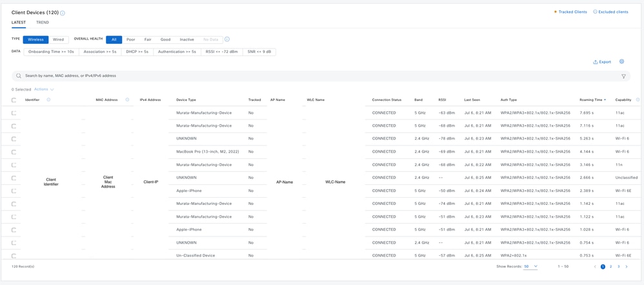Image resolution: width=644 pixels, height=285 pixels.
Task: Switch to the TREND tab
Action: tap(43, 22)
